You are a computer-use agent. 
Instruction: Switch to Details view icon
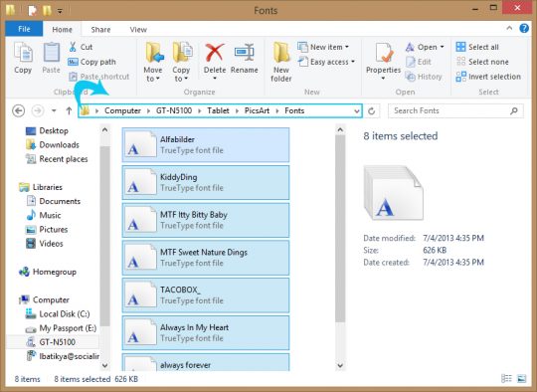click(506, 379)
